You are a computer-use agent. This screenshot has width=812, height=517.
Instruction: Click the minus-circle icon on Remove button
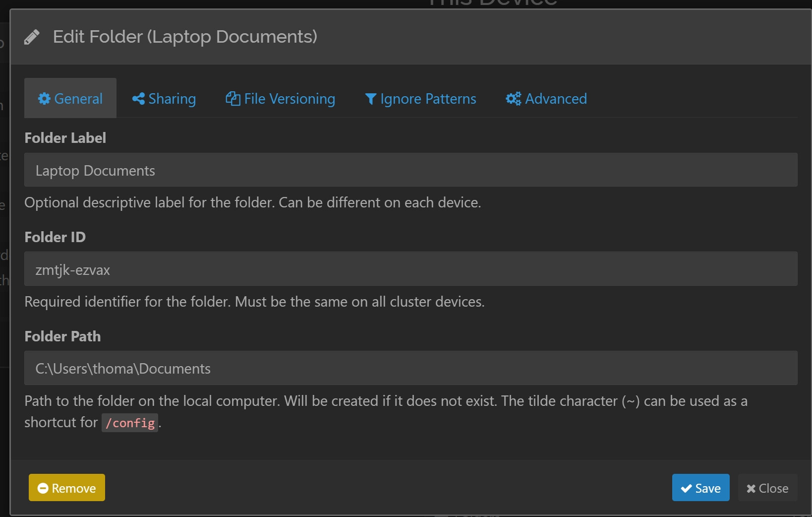pos(43,488)
